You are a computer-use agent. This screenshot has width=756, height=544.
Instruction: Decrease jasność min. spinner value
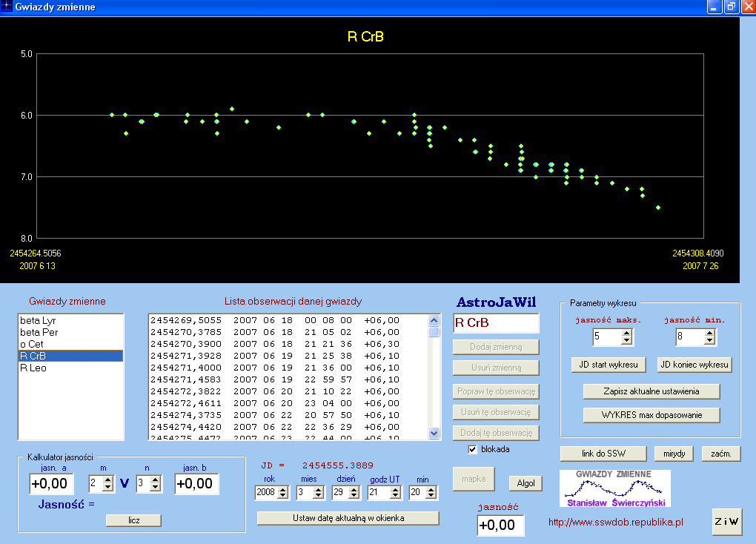[709, 340]
